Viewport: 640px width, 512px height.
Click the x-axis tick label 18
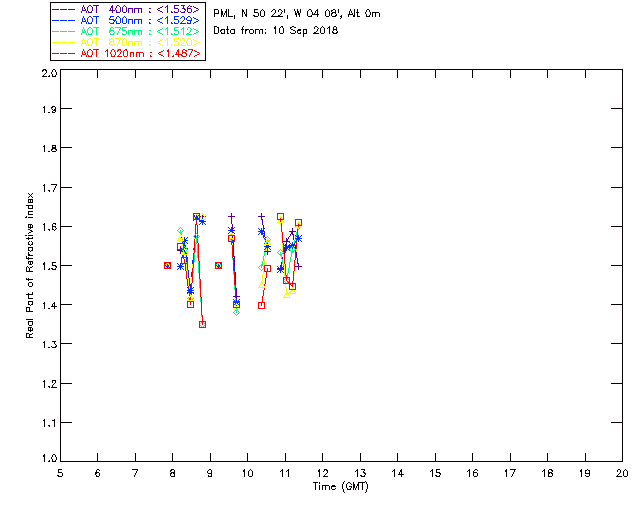547,473
